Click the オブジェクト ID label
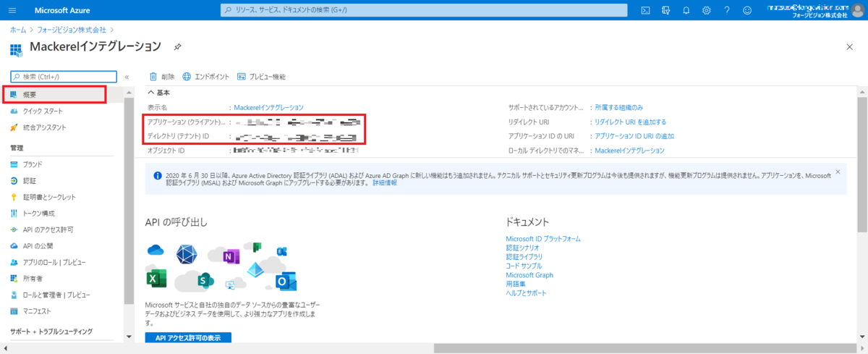This screenshot has width=868, height=354. tap(167, 151)
